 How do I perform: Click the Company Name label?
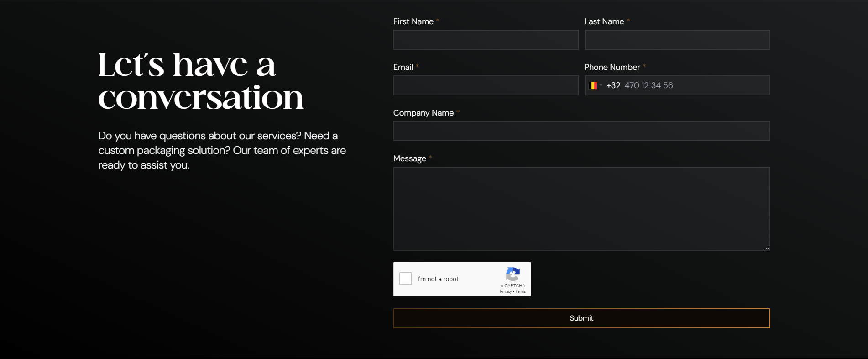coord(423,113)
